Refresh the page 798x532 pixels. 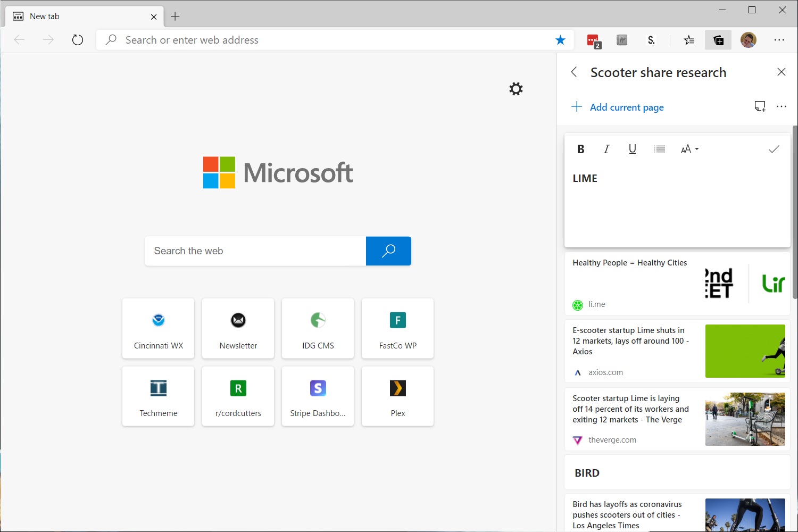pyautogui.click(x=78, y=40)
